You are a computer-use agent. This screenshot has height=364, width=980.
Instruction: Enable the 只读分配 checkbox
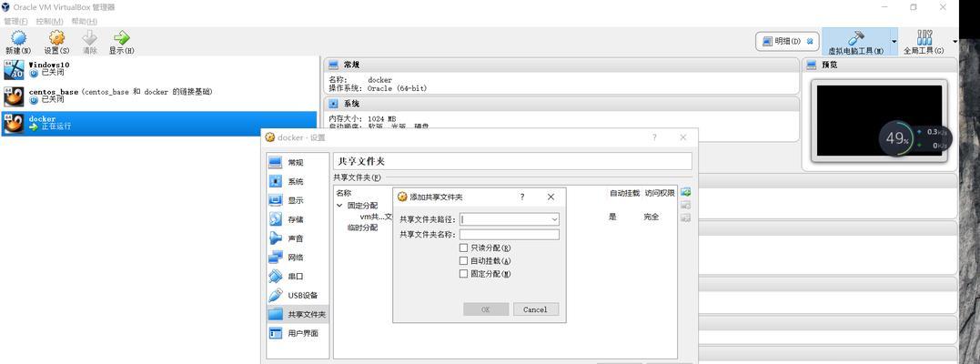(463, 248)
